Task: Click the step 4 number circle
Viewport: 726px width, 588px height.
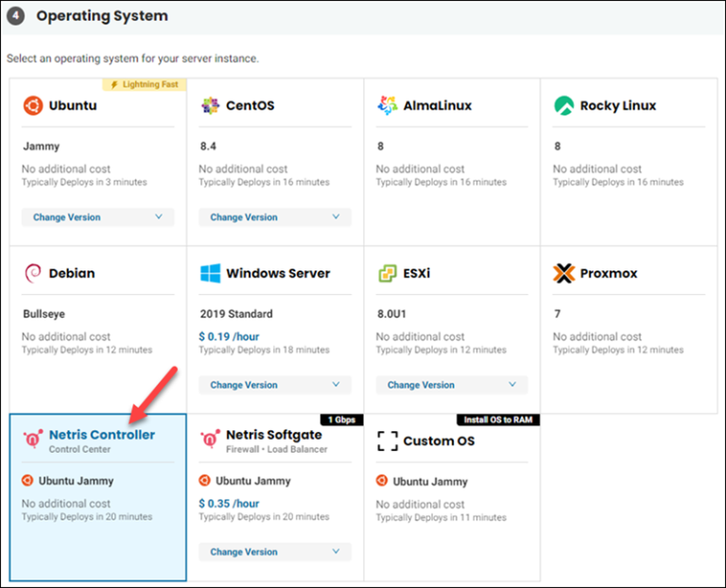Action: (16, 16)
